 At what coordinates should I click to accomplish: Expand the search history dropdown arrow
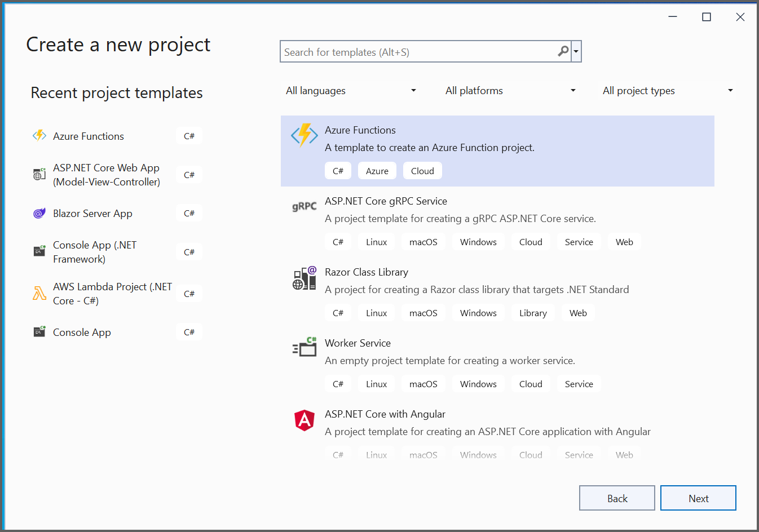576,51
